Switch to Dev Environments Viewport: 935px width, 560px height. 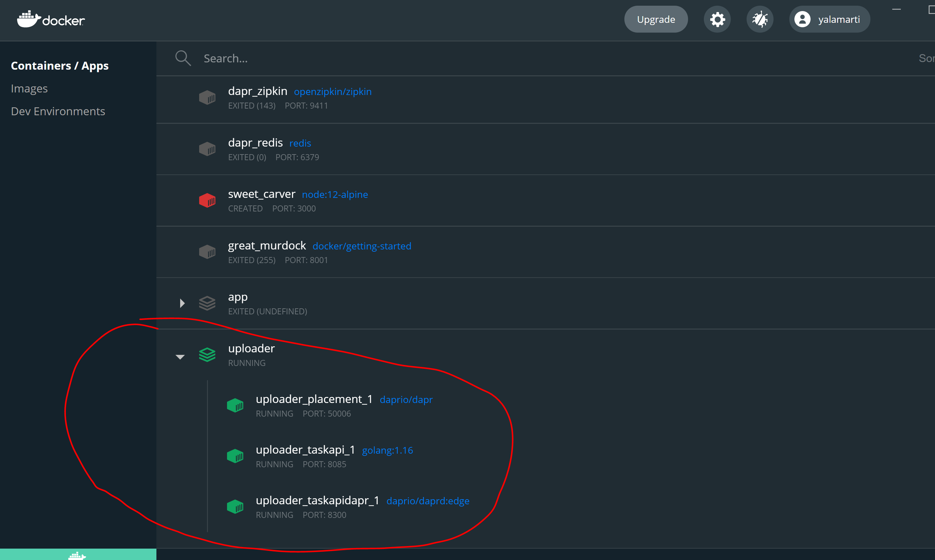click(58, 111)
